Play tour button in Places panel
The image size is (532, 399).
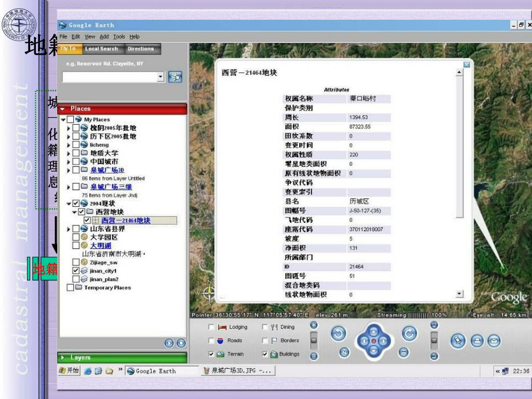169,343
